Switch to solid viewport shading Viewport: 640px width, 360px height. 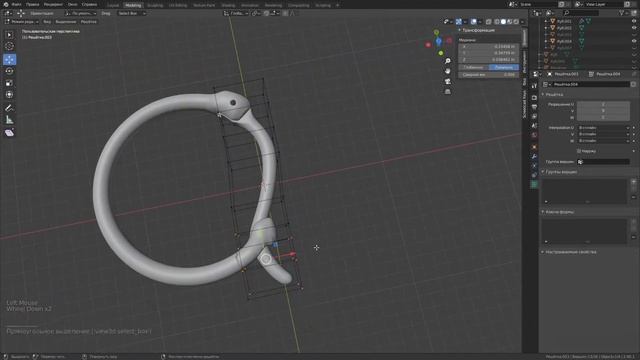[503, 21]
